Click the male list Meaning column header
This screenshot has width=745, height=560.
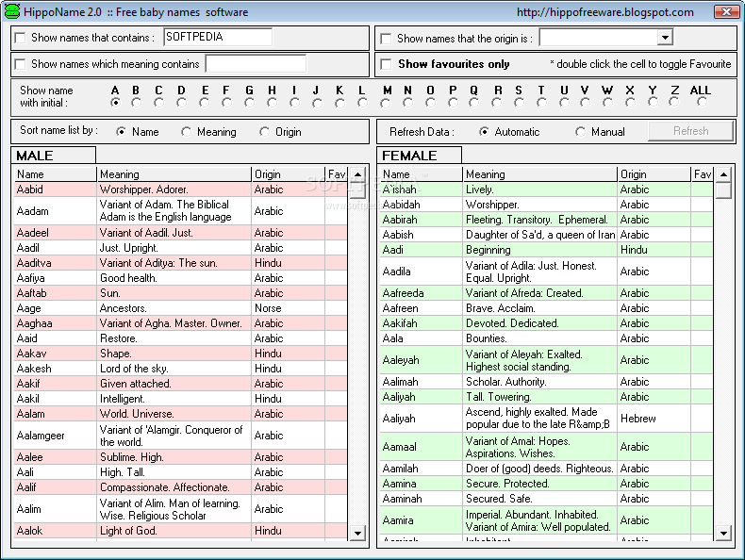pyautogui.click(x=174, y=174)
